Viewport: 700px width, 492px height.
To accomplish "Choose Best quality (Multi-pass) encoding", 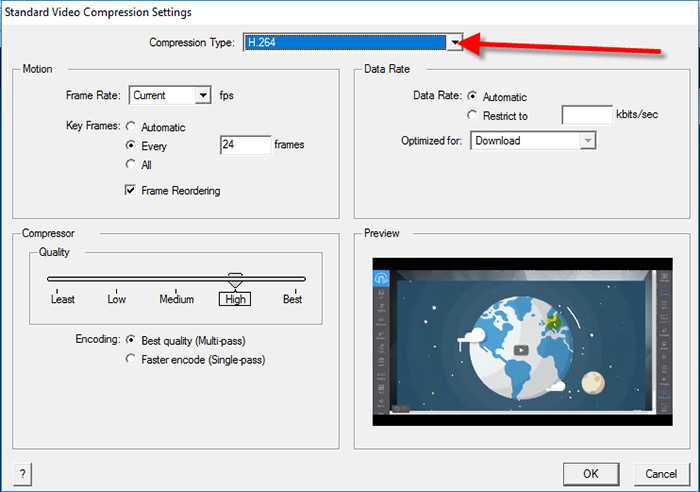I will point(131,340).
